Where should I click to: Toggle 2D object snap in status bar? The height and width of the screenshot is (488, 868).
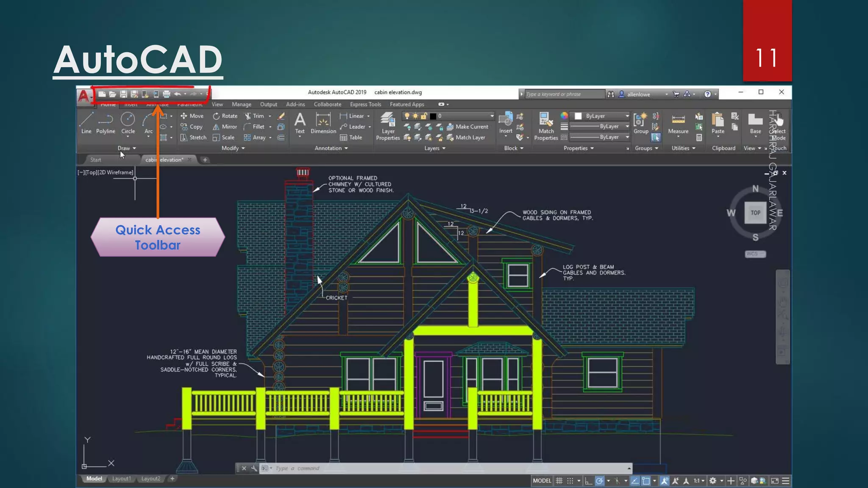pyautogui.click(x=646, y=481)
